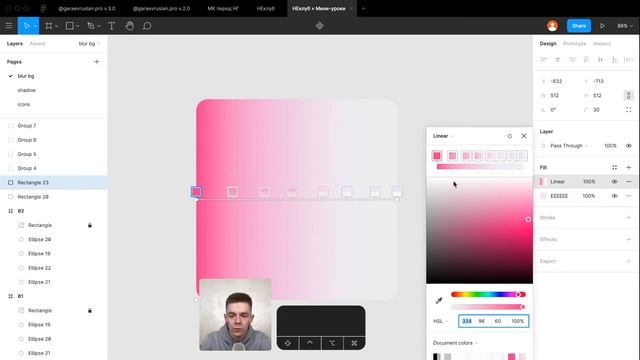Screen dimensions: 640x360
Task: Add an effect with plus icon
Action: point(629,239)
